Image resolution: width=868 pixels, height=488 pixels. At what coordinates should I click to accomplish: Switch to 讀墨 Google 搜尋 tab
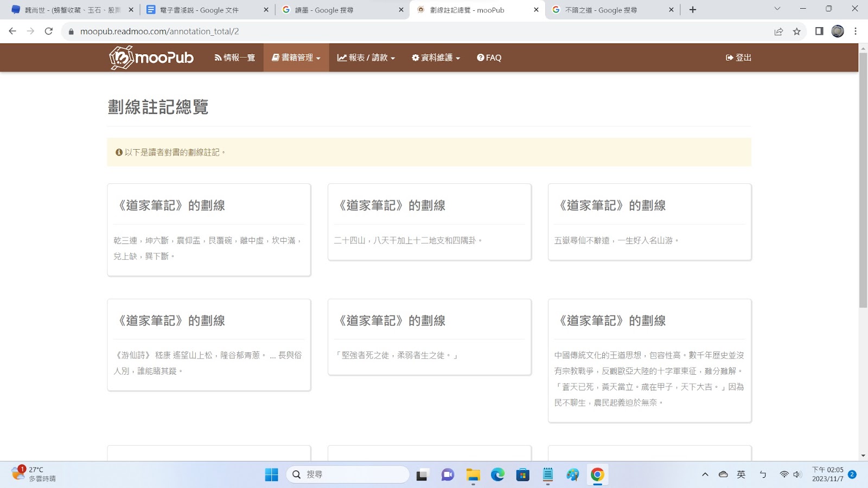point(342,10)
